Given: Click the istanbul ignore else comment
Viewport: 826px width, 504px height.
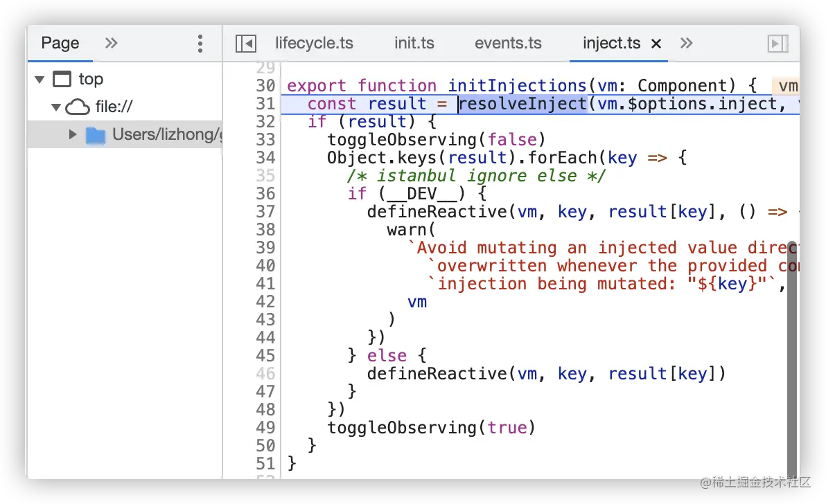Looking at the screenshot, I should tap(476, 176).
